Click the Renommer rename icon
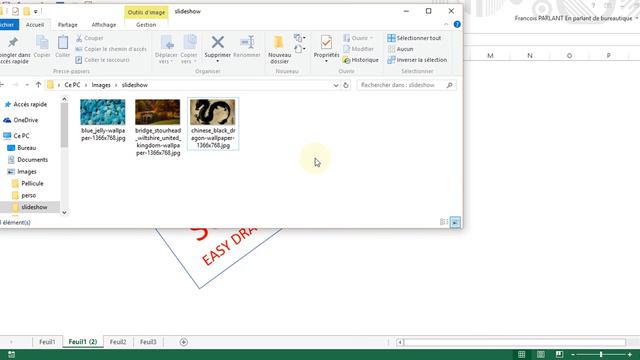This screenshot has width=640, height=360. click(247, 42)
